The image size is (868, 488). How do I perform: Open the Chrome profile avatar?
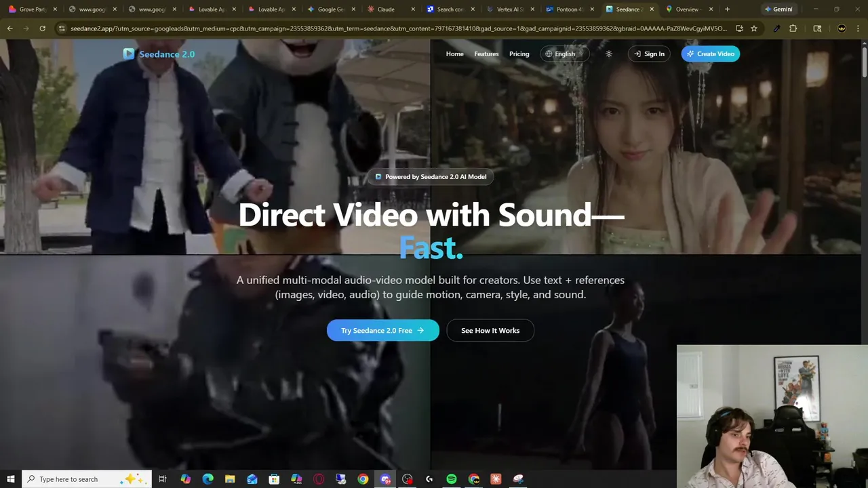tap(842, 28)
